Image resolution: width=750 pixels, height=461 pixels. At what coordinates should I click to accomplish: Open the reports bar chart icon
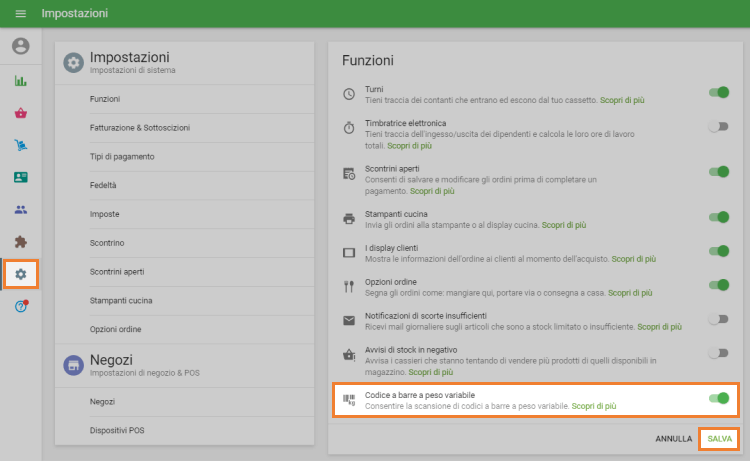point(20,81)
